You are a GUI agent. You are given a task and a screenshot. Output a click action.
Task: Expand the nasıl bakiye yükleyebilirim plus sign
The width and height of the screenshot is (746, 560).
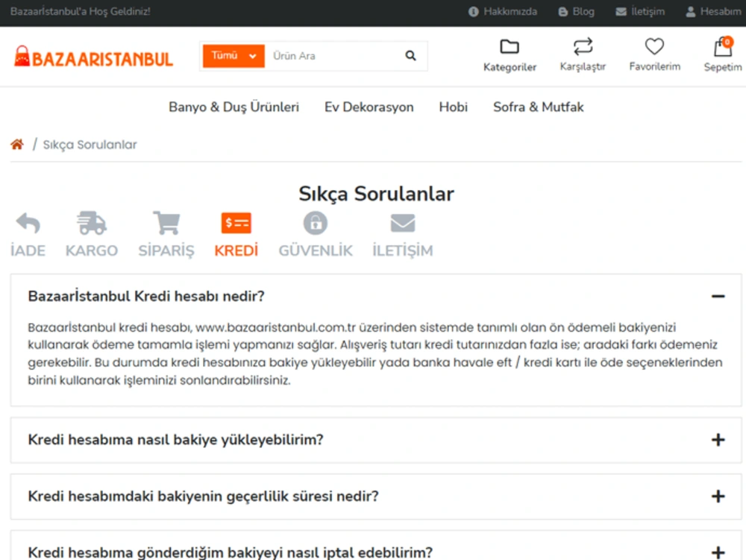click(x=718, y=440)
